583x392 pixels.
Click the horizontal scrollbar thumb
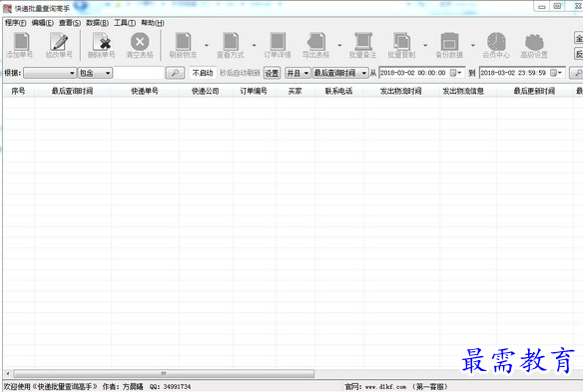(x=164, y=373)
